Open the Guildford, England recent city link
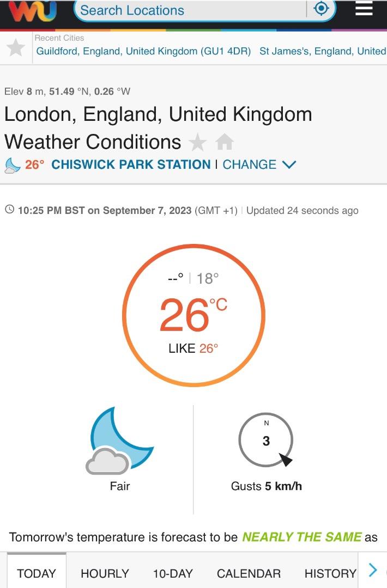The image size is (387, 588). (143, 51)
